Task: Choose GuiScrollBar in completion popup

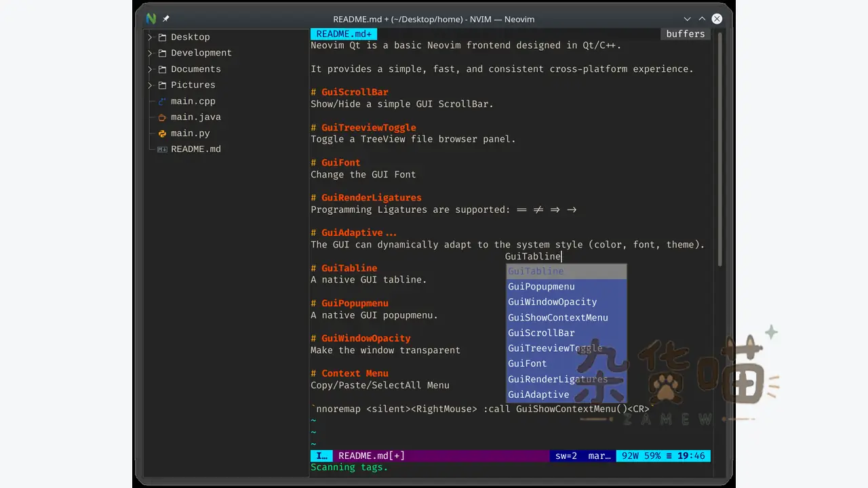Action: click(566, 333)
